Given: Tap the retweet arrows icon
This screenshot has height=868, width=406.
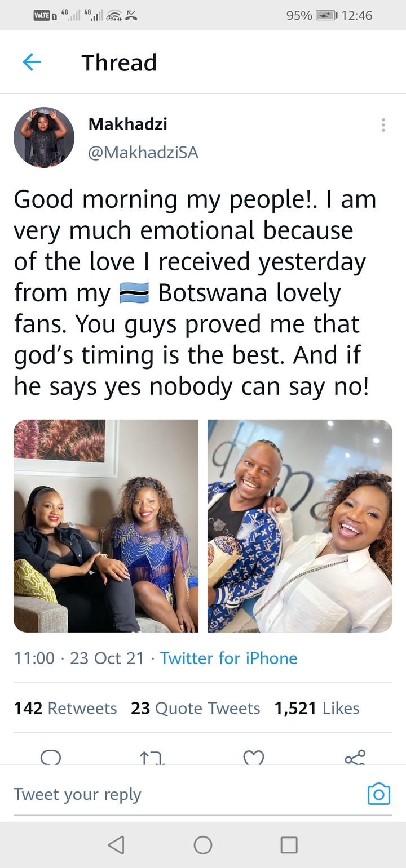Looking at the screenshot, I should 152,758.
